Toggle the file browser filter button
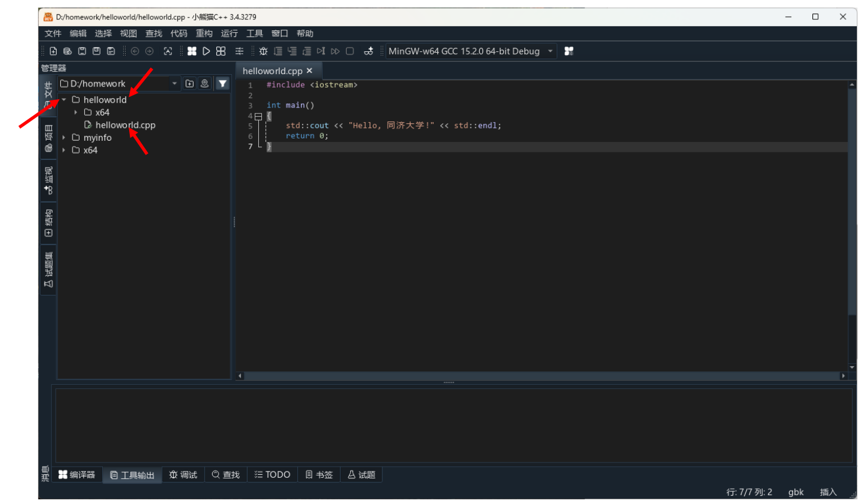The height and width of the screenshot is (504, 858). 223,84
